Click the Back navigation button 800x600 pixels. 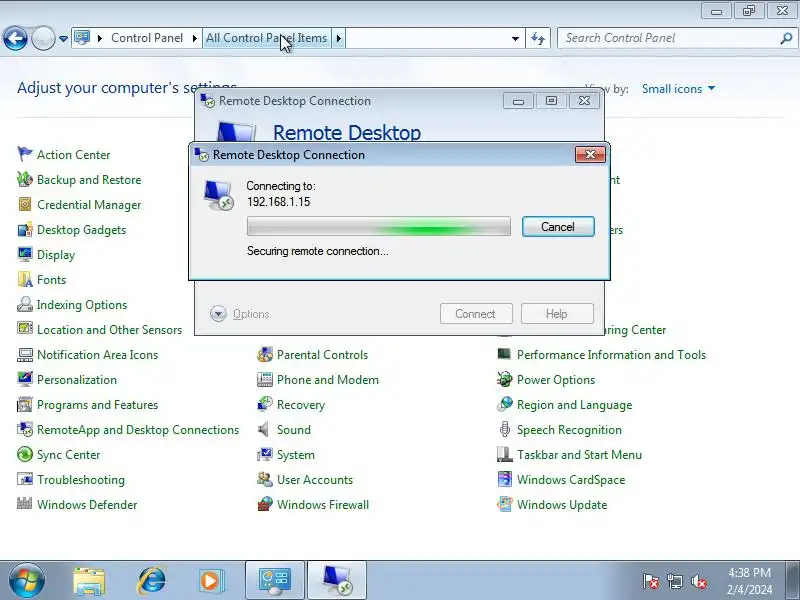pyautogui.click(x=15, y=38)
